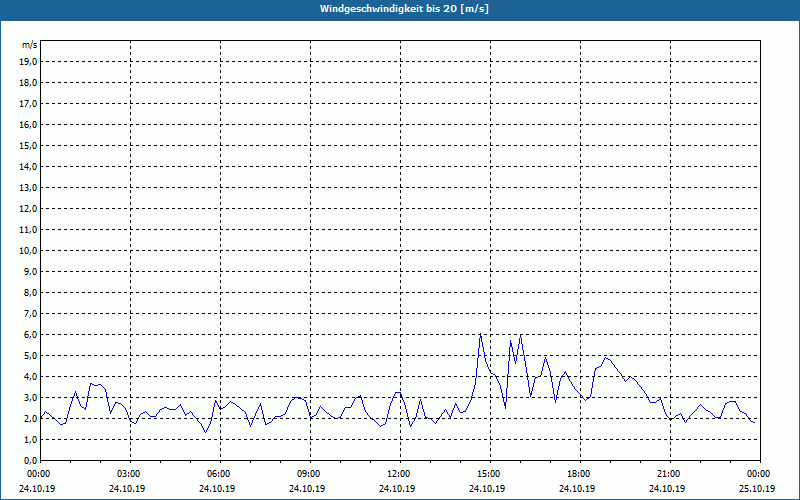
Task: Click the 5,0 y-axis value
Action: point(31,355)
